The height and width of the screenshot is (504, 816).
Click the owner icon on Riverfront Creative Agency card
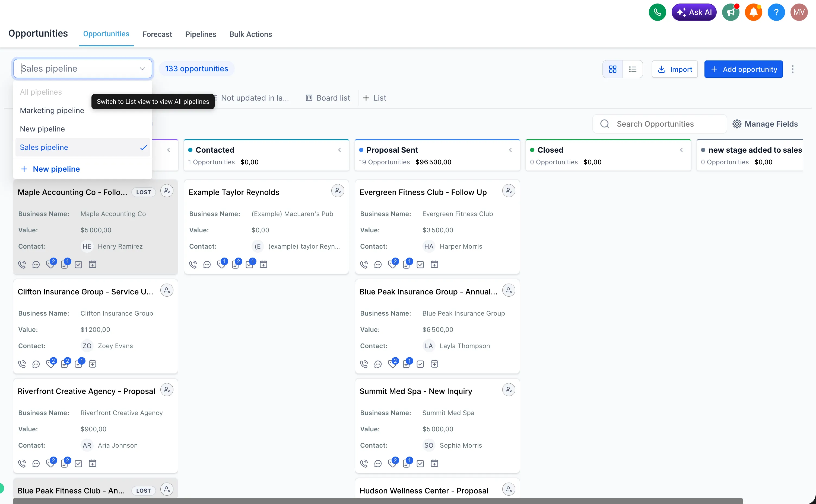[167, 390]
